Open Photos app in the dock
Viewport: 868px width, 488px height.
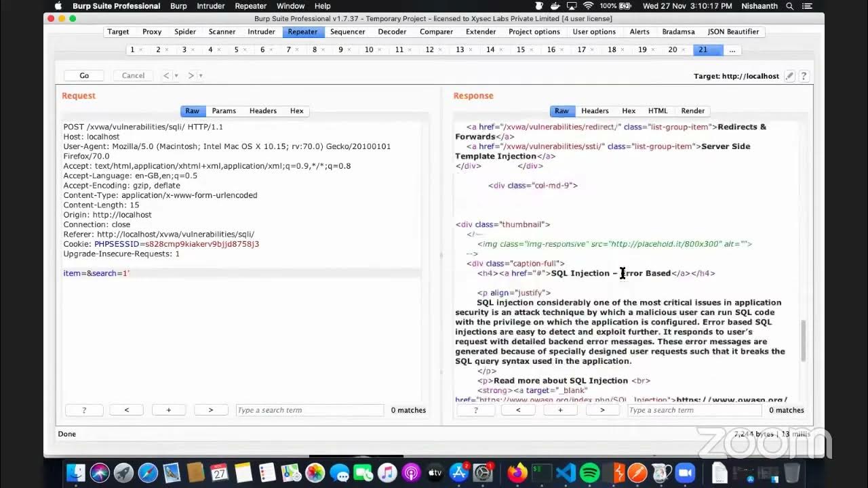click(x=315, y=472)
